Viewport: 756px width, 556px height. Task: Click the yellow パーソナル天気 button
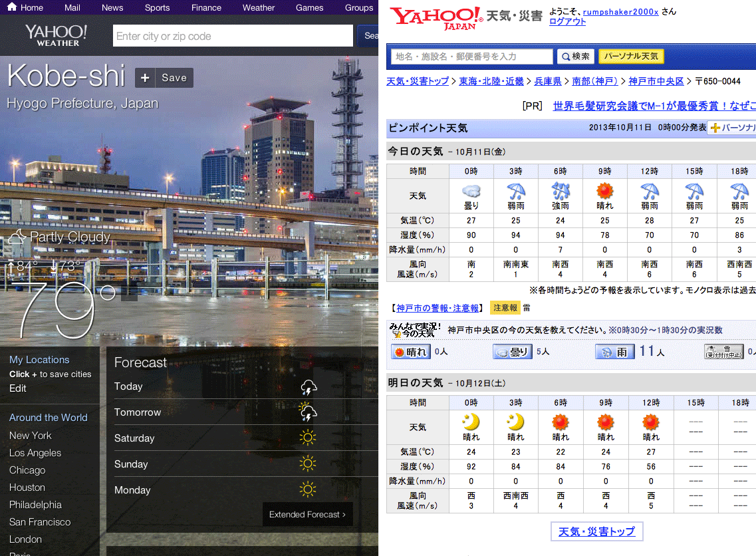point(631,57)
